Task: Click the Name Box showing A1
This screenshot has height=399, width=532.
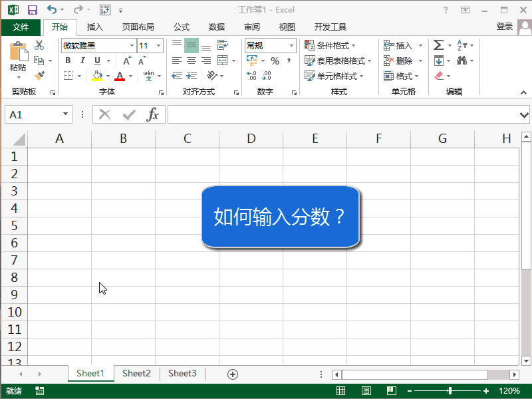Action: tap(33, 114)
